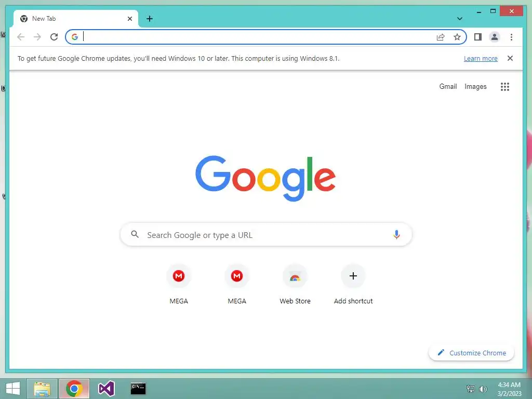Bookmark this tab with the star icon
Screen dimensions: 532x399
click(x=457, y=37)
